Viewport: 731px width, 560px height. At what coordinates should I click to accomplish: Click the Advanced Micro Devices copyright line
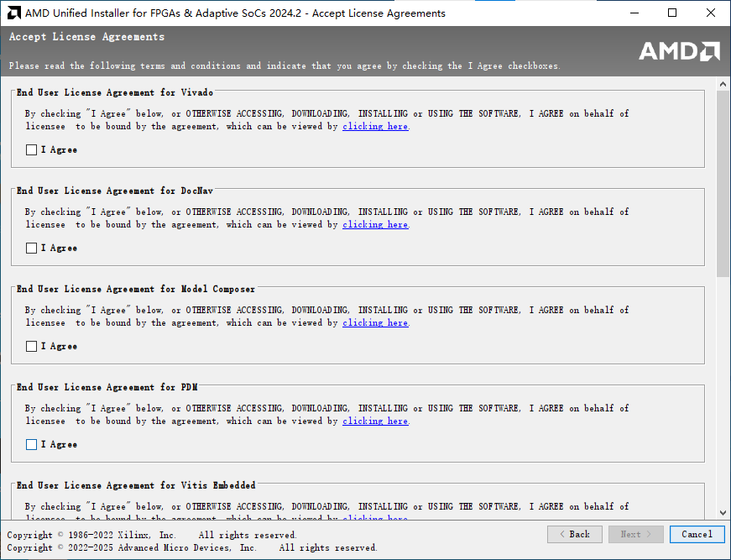pyautogui.click(x=192, y=547)
